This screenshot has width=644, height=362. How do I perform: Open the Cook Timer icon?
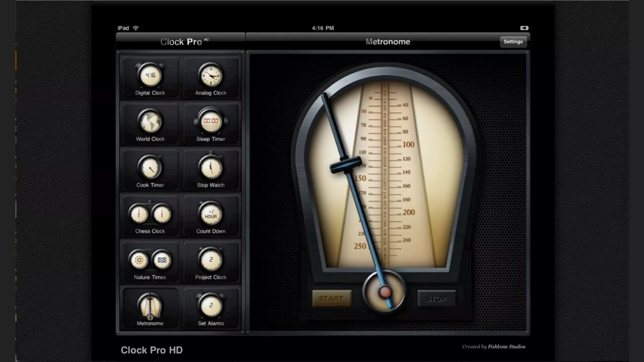click(150, 168)
